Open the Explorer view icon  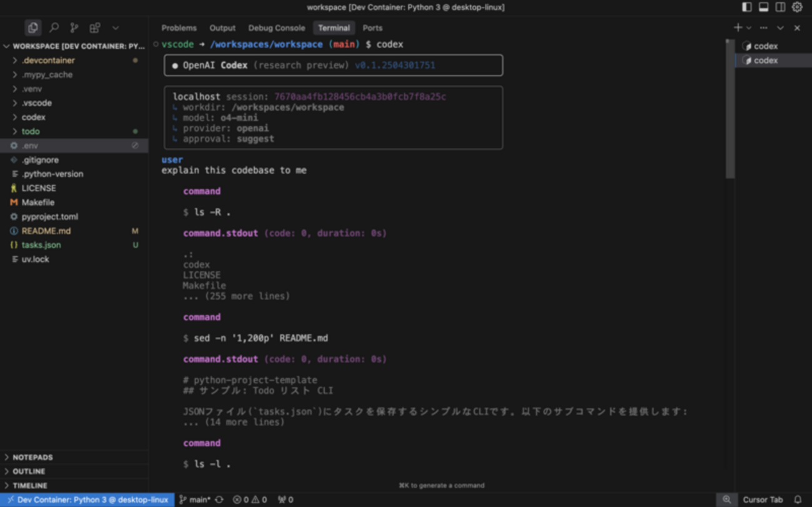(x=33, y=28)
